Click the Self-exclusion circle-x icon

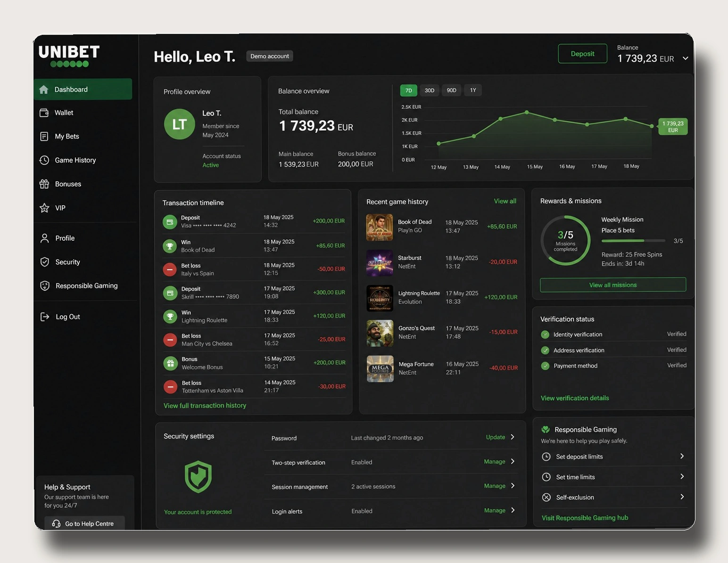[546, 498]
